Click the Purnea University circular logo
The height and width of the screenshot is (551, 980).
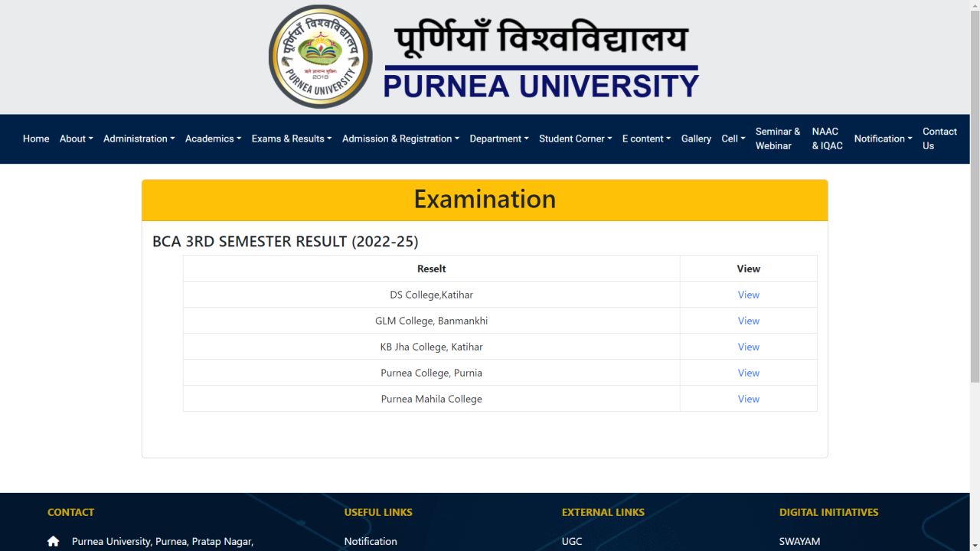[x=320, y=57]
